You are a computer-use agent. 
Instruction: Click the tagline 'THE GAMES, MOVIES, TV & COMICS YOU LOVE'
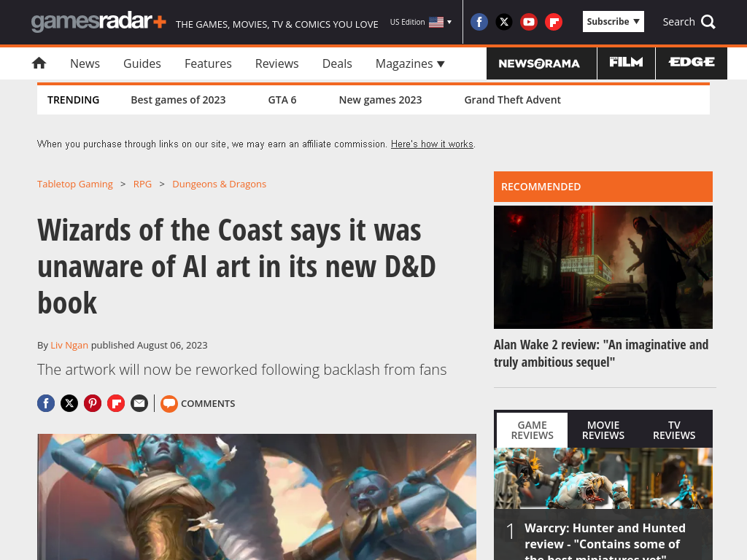point(276,24)
